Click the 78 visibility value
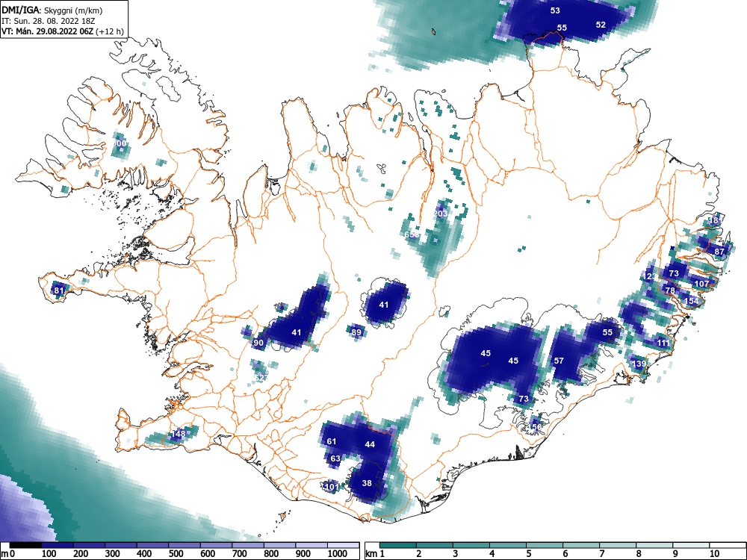The width and height of the screenshot is (747, 560). pyautogui.click(x=670, y=290)
